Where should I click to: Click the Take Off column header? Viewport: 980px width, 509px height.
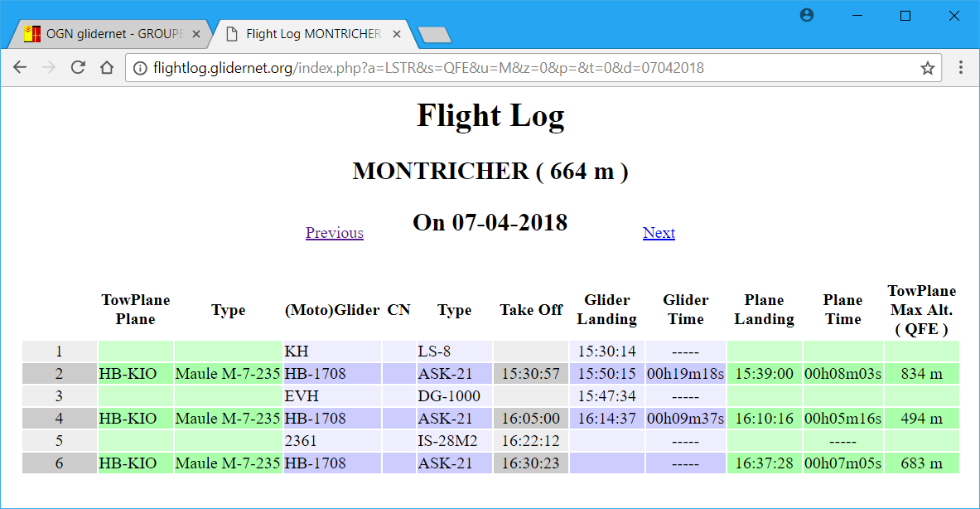click(531, 310)
